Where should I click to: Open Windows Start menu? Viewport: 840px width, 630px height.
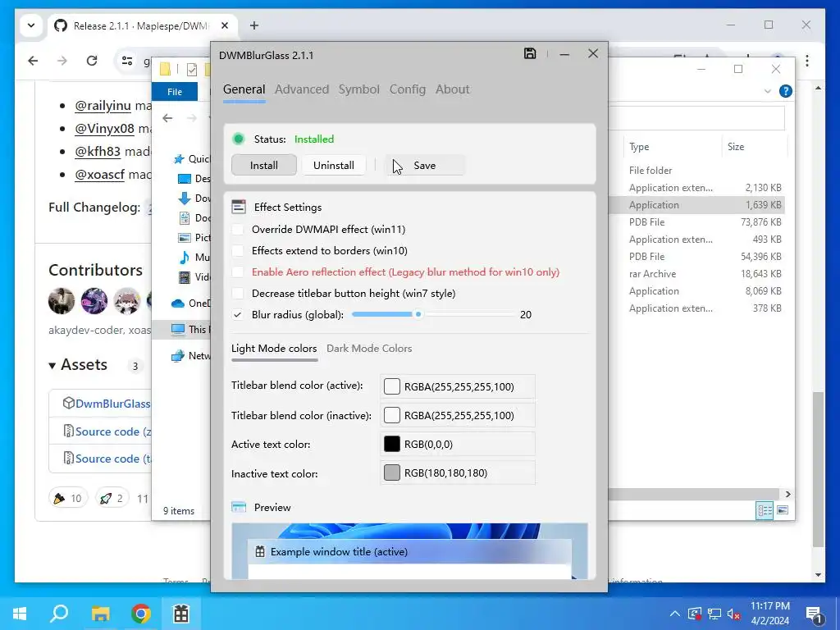tap(20, 614)
